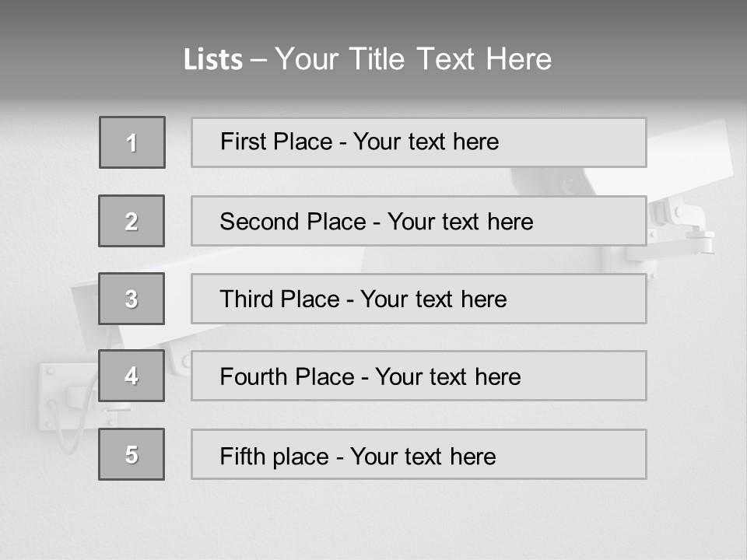Select "Your Title Text Here" title text
Viewport: 747px width, 560px height.
[x=413, y=59]
